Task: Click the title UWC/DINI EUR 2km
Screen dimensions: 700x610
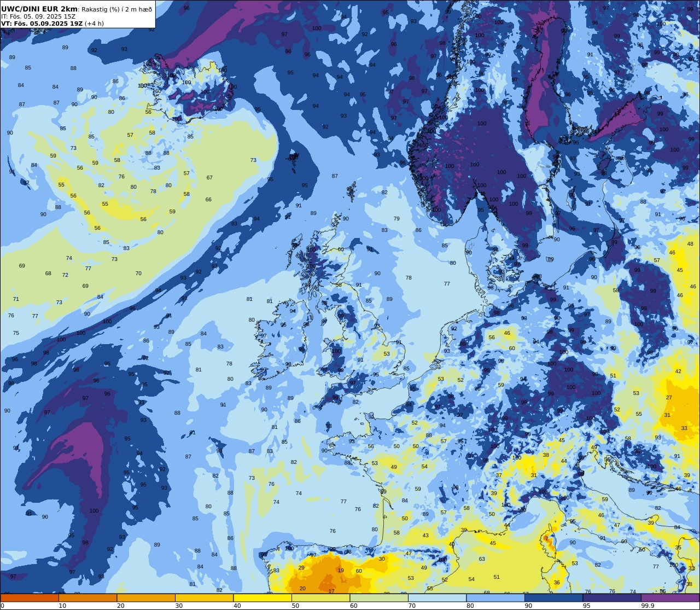Action: tap(39, 9)
